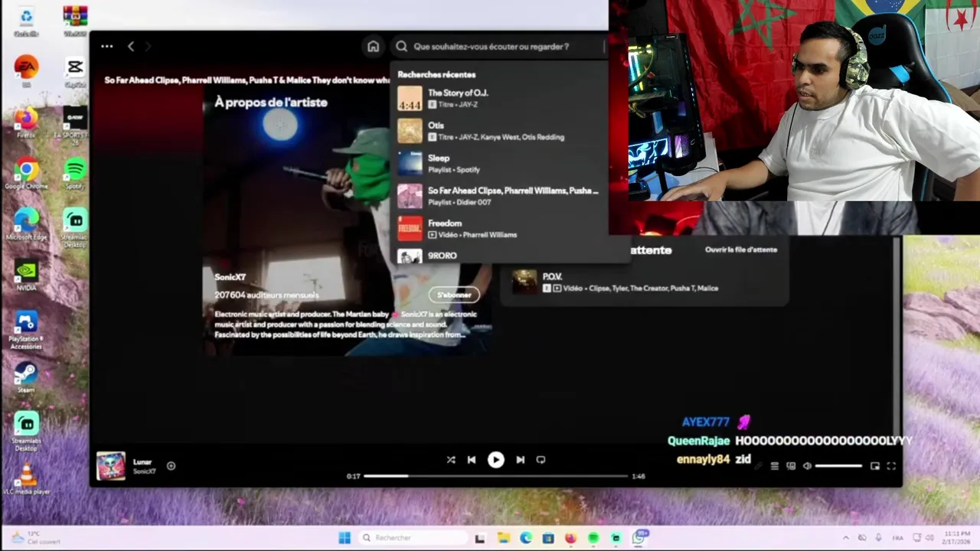This screenshot has height=551, width=980.
Task: Open Streamlabs Desktop icon beside Microsoft Edge
Action: 75,227
